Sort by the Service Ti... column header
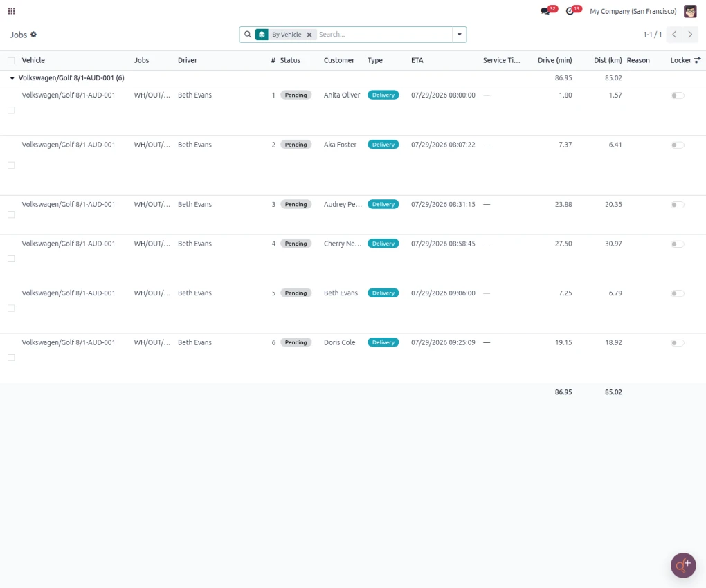This screenshot has height=588, width=706. click(x=502, y=60)
